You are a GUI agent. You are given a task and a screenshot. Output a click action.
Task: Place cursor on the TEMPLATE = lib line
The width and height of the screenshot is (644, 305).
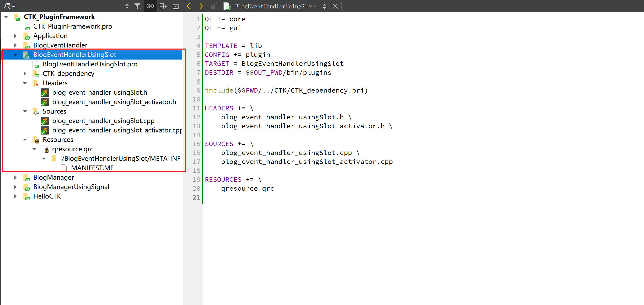click(233, 46)
